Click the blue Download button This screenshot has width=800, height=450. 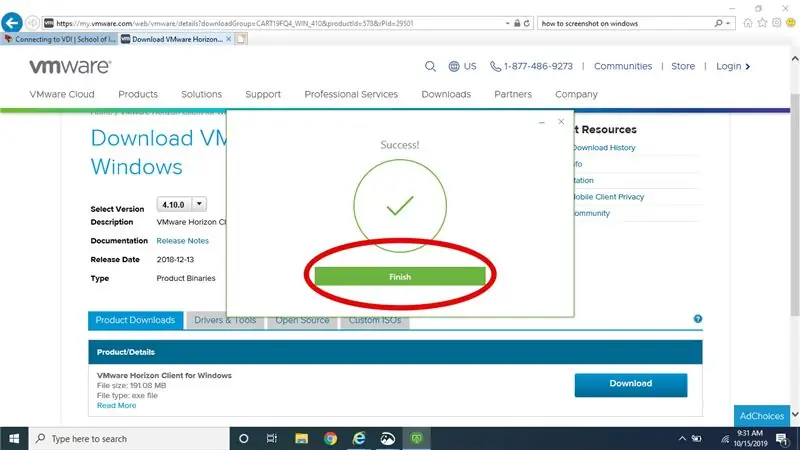631,384
